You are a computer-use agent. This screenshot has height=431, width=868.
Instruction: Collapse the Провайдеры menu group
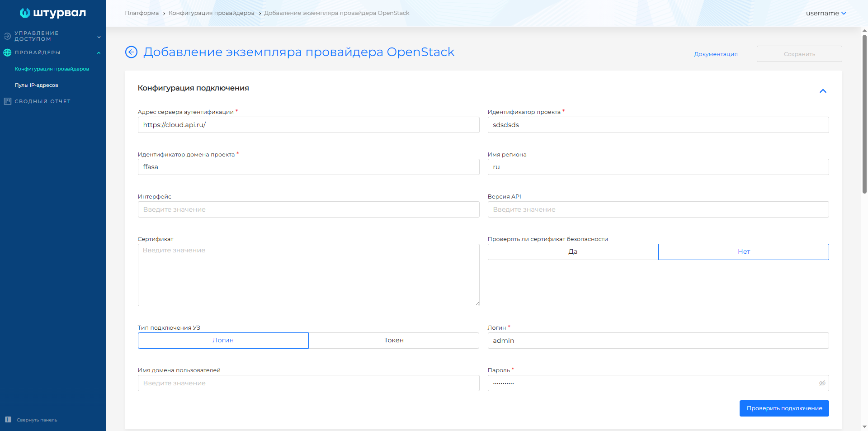point(99,52)
